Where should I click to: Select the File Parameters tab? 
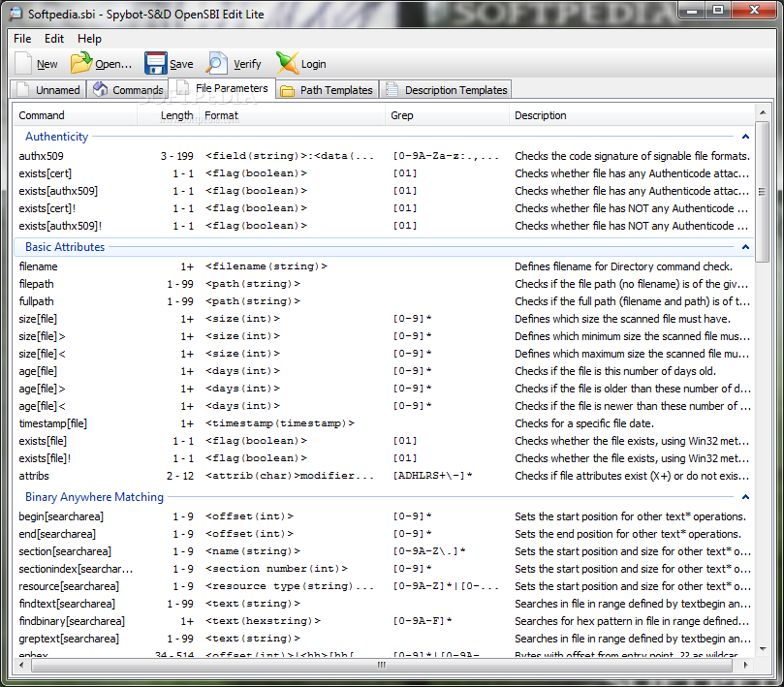tap(222, 88)
